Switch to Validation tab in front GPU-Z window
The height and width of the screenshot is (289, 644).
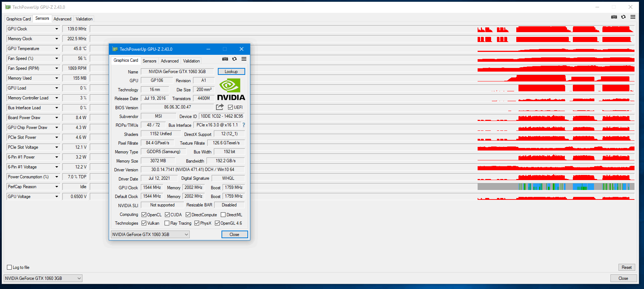pos(192,61)
